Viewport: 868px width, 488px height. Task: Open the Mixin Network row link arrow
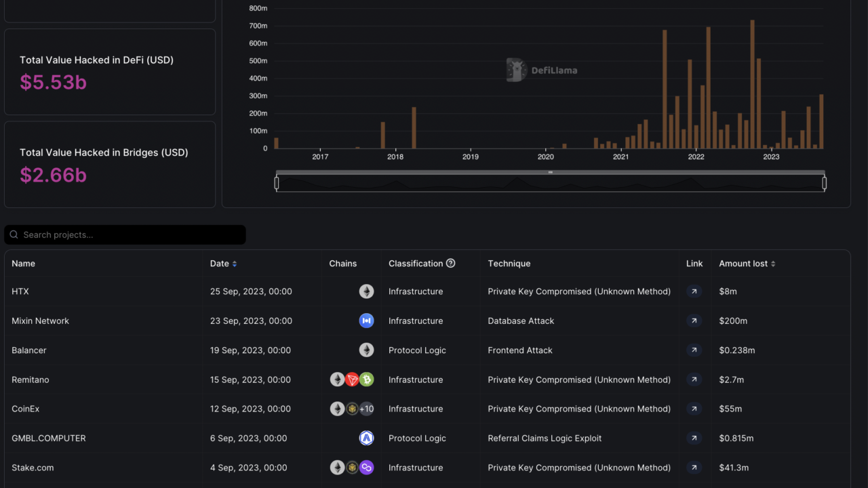[x=694, y=321]
